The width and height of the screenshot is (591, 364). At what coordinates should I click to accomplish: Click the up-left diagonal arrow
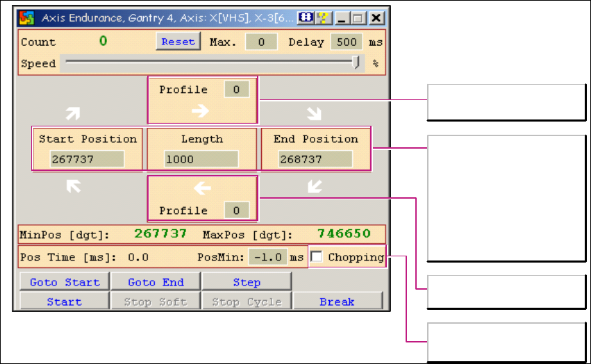tap(74, 186)
